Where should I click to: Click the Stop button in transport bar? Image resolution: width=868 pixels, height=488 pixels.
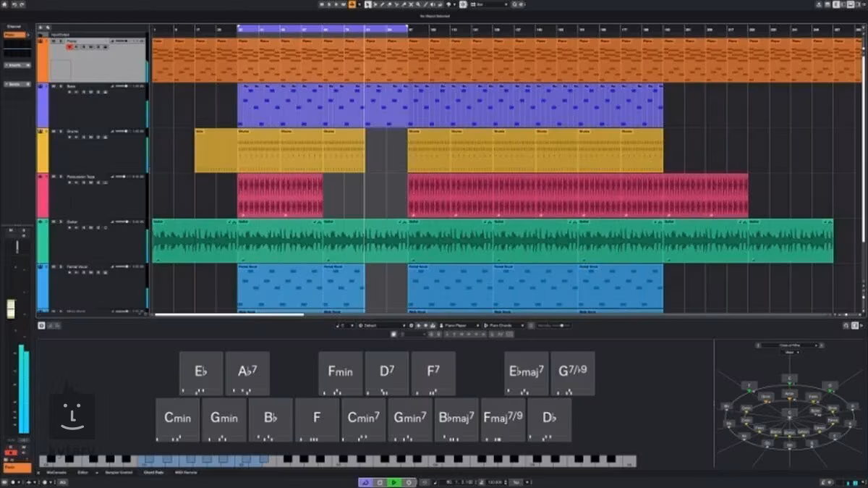380,482
